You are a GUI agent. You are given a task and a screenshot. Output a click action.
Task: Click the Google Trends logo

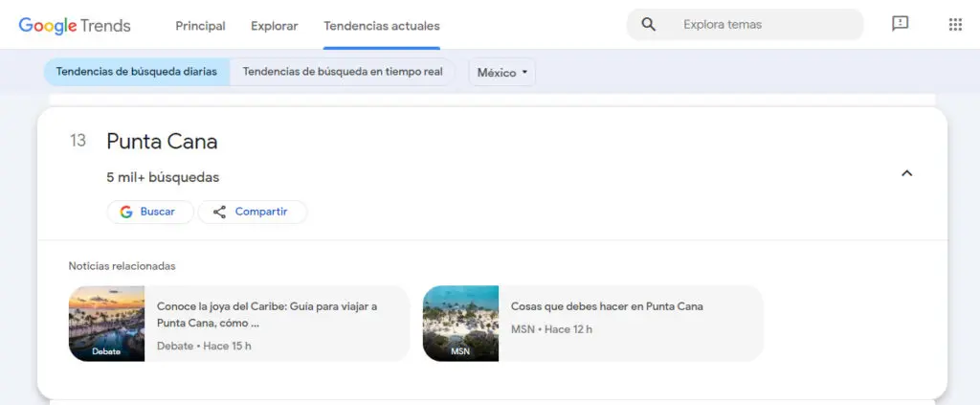75,26
